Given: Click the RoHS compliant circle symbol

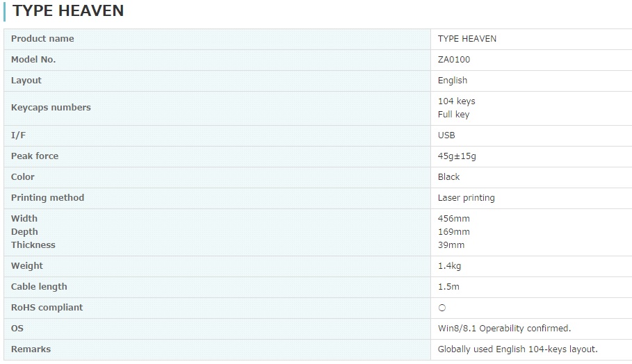Looking at the screenshot, I should tap(442, 308).
